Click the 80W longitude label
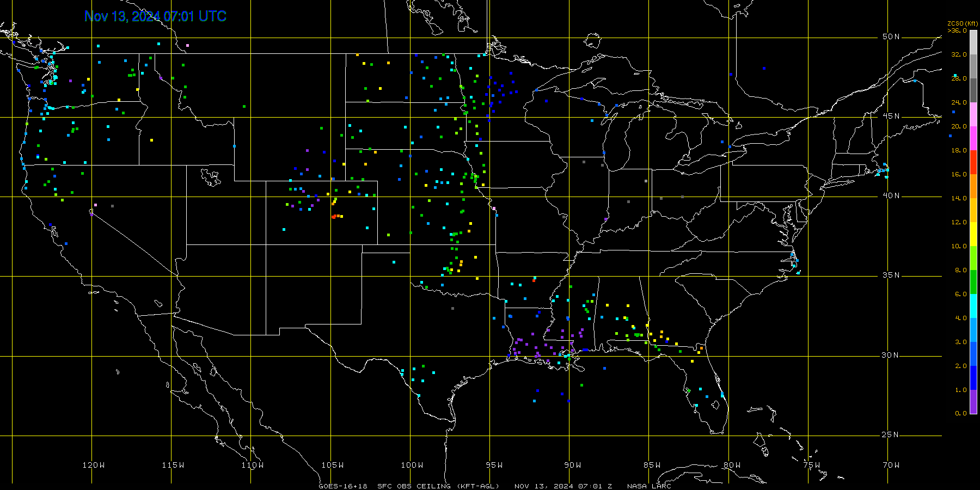 (732, 465)
